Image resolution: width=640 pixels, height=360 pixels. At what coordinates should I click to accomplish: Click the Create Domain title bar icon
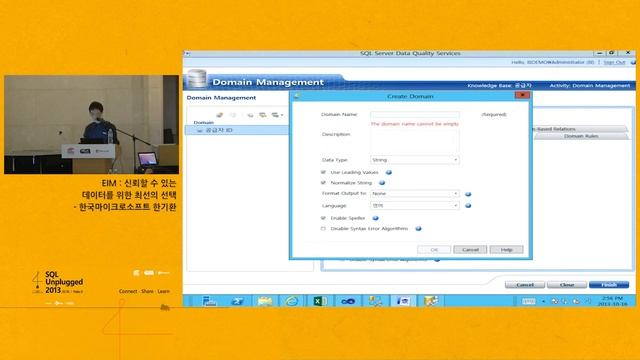(x=297, y=96)
